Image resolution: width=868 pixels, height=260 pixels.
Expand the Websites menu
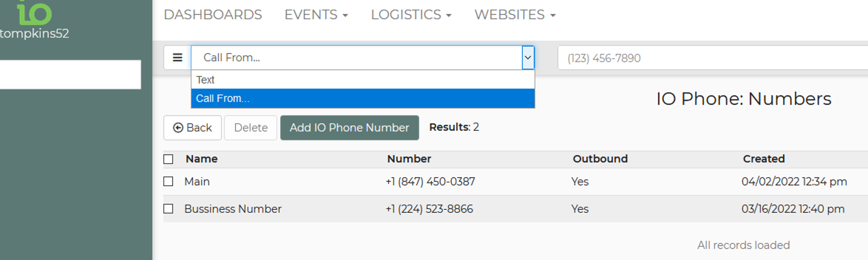(x=514, y=15)
